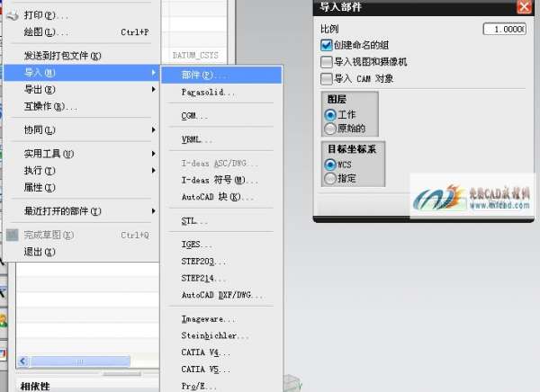Choose Parasolid import option
The width and height of the screenshot is (540, 392).
(x=221, y=93)
